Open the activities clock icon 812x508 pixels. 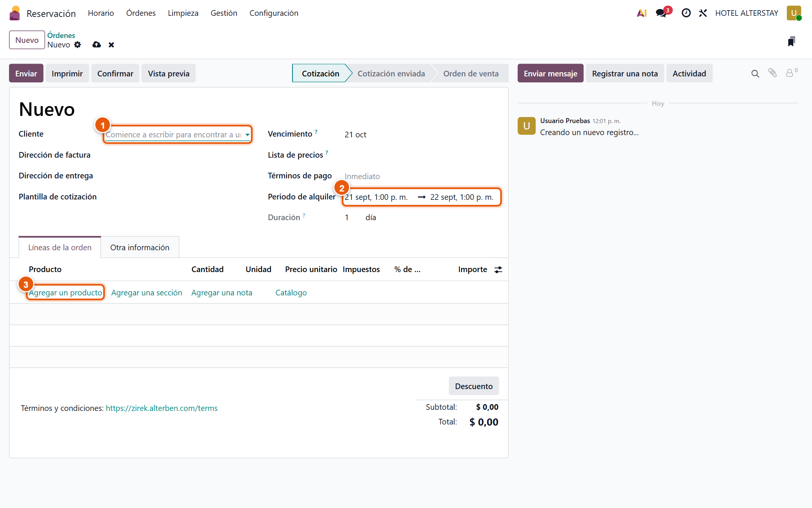point(686,13)
